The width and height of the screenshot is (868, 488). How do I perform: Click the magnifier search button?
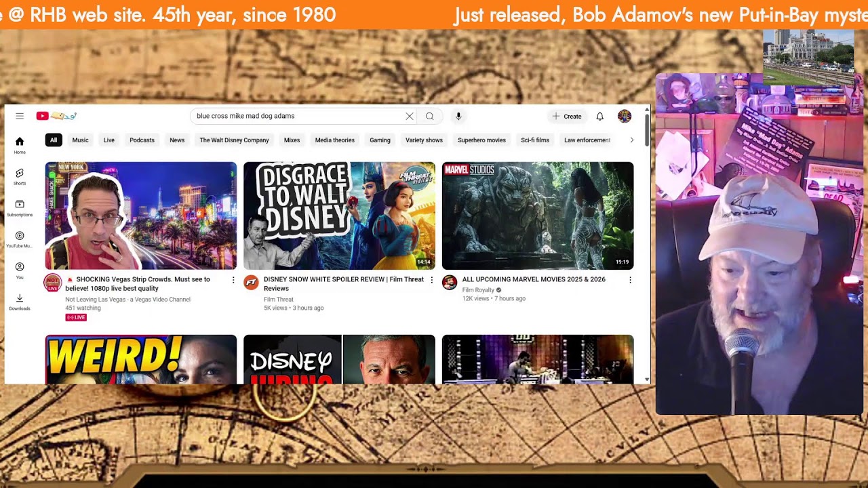(x=430, y=116)
